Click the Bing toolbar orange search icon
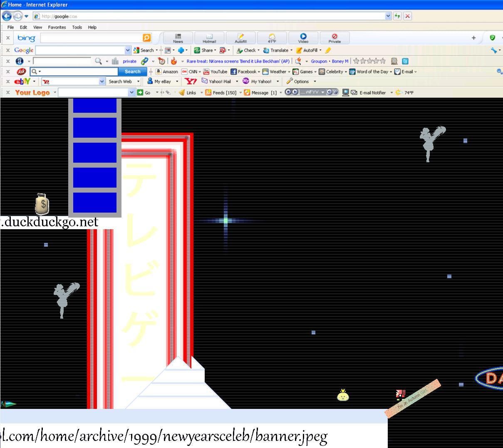 coord(147,38)
